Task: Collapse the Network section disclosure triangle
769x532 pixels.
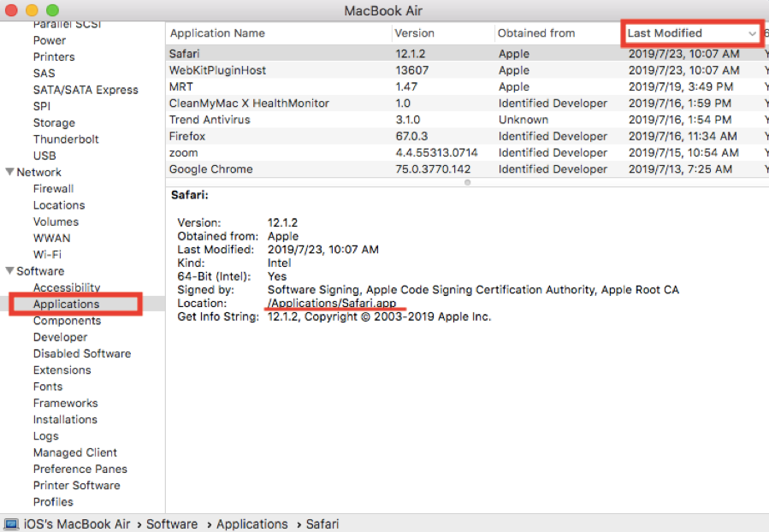Action: (x=9, y=173)
